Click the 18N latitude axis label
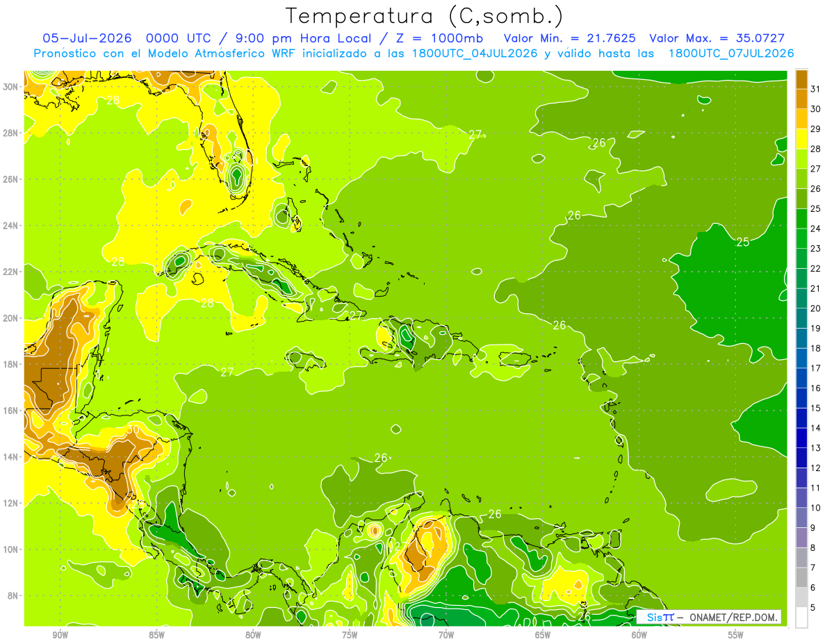Image resolution: width=834 pixels, height=644 pixels. click(11, 364)
